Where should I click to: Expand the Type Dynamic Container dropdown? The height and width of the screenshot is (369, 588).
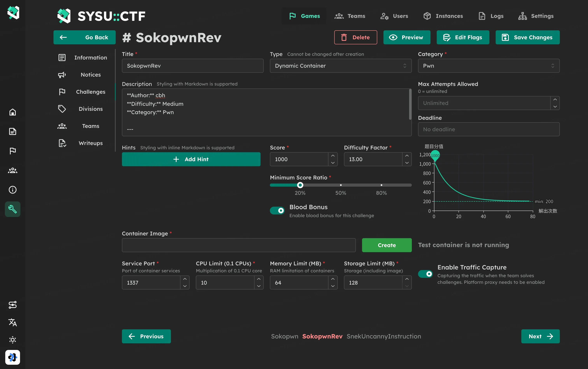340,66
